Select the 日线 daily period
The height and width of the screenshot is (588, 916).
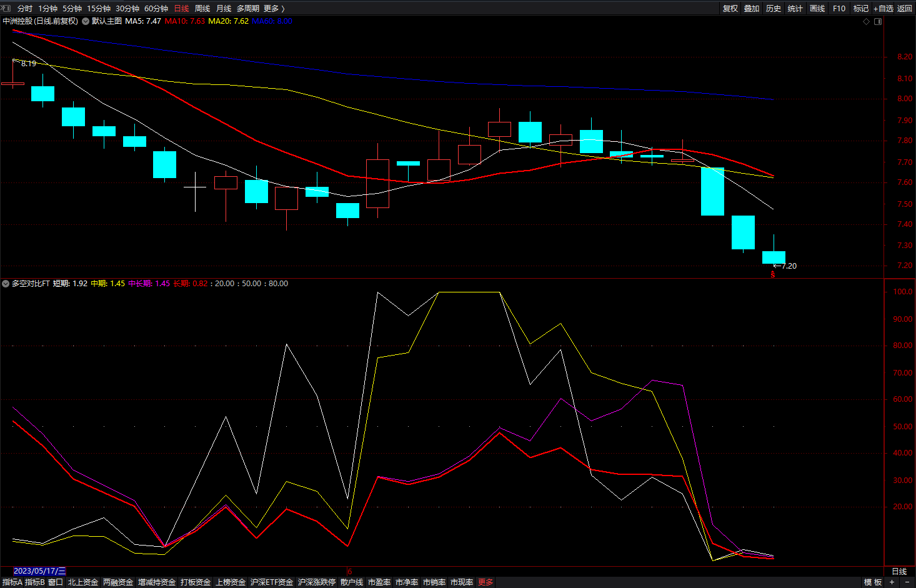pos(181,9)
